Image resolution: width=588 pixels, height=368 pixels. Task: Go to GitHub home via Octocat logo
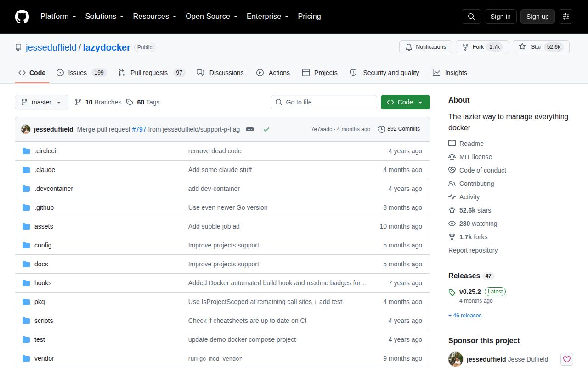coord(22,17)
